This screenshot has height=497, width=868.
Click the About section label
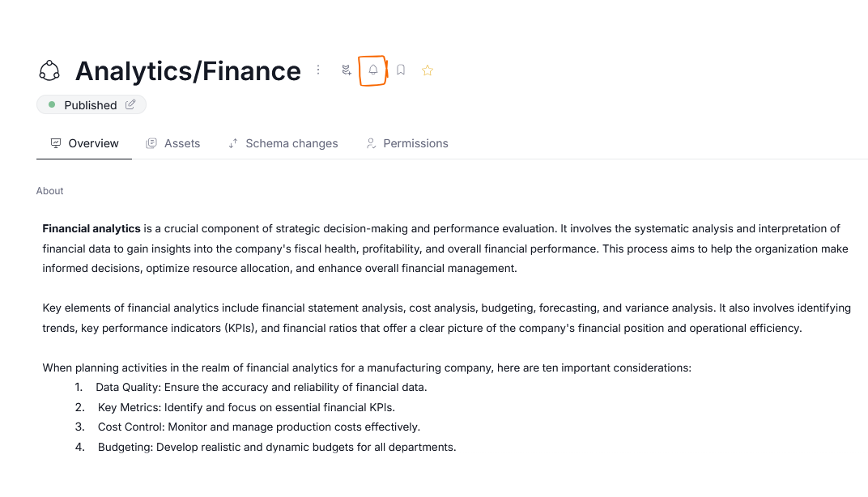(49, 191)
